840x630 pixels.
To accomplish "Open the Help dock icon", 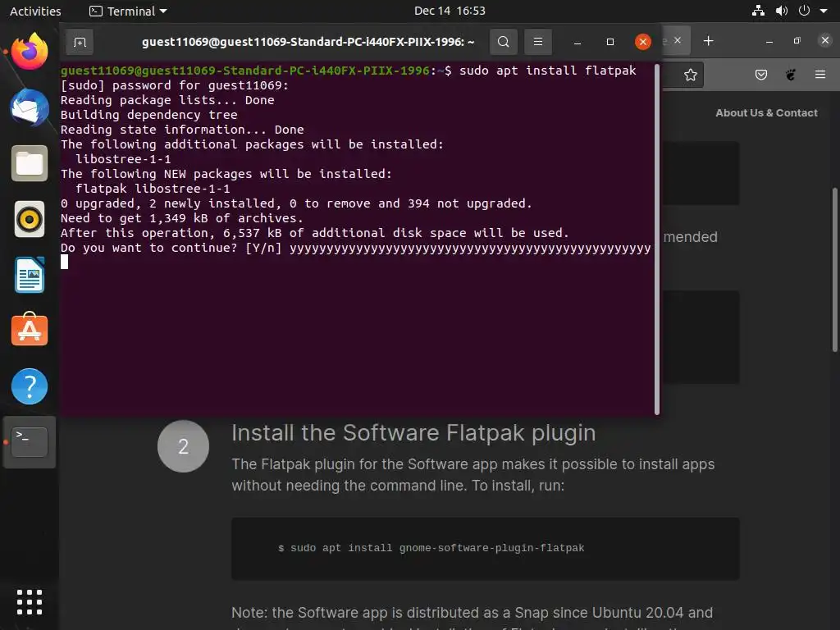I will coord(30,386).
